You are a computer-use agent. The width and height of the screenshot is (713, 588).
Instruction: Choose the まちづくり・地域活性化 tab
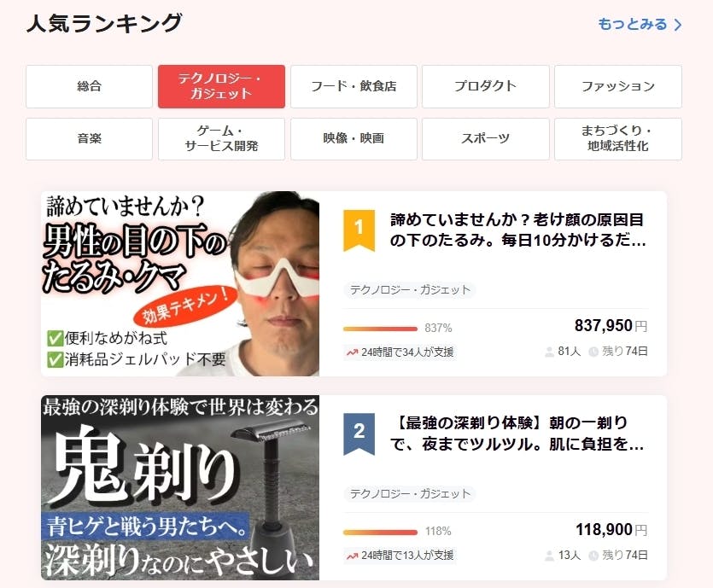618,139
